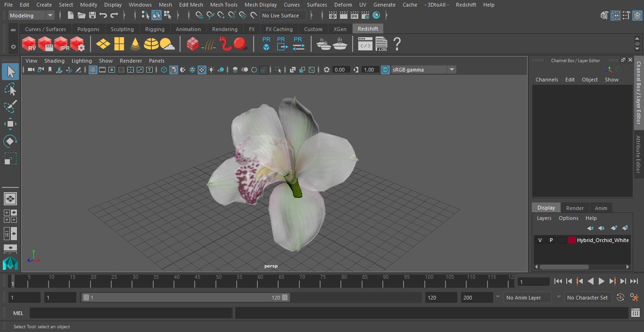
Task: Create Redshift physical light icon
Action: point(103,44)
